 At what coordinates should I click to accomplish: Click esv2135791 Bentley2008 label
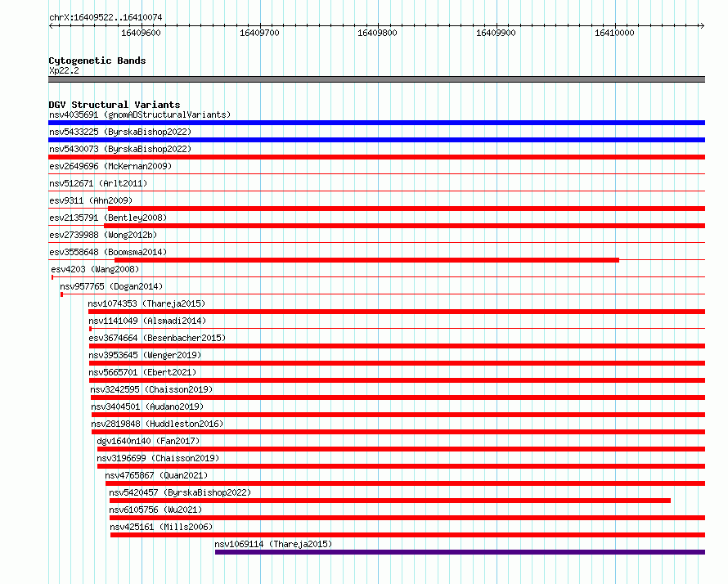(108, 218)
